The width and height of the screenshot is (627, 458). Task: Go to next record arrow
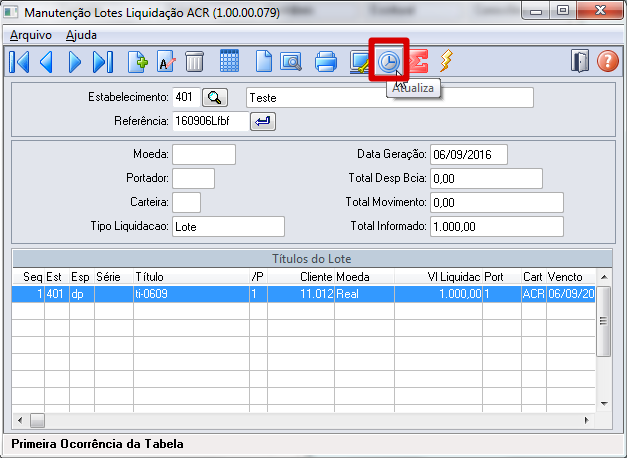[x=74, y=62]
